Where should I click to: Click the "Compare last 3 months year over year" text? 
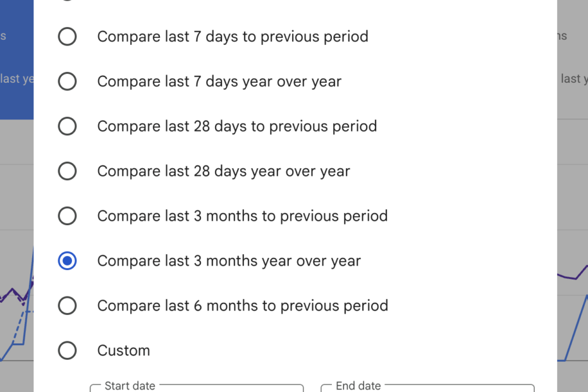tap(229, 261)
